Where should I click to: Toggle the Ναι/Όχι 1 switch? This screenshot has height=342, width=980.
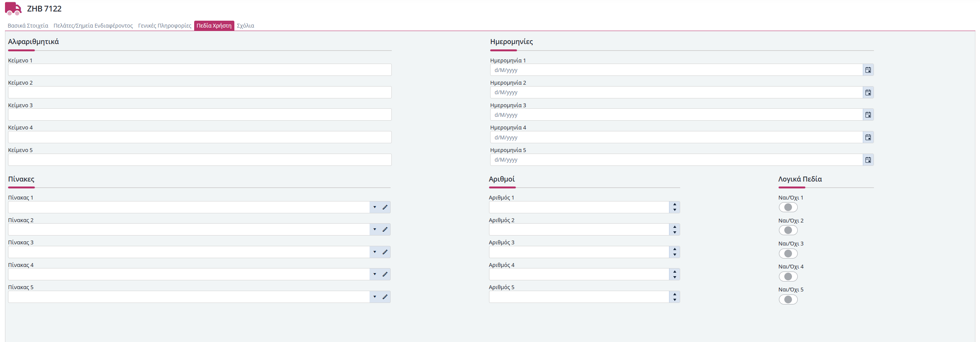pos(788,207)
